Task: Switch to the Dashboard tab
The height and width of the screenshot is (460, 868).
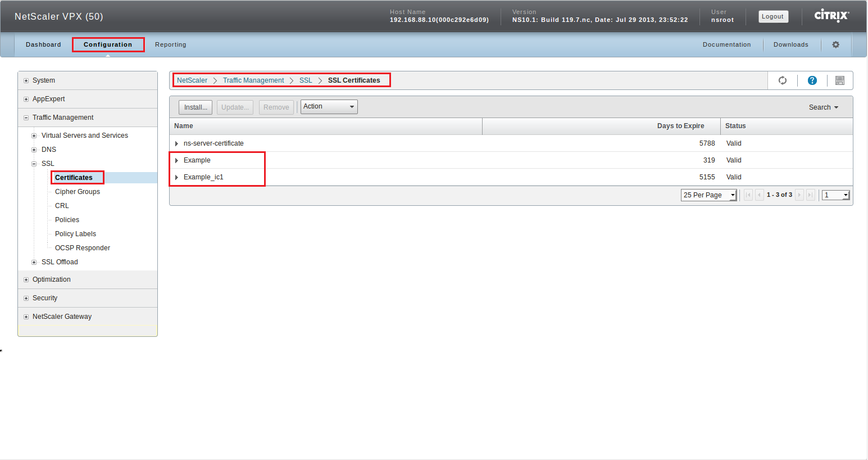Action: [x=43, y=44]
